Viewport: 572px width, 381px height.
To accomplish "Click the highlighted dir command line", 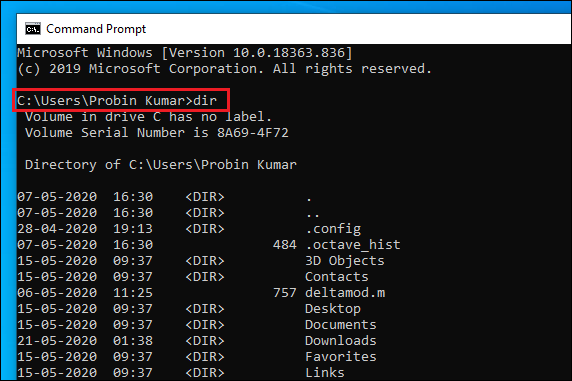I will [117, 100].
